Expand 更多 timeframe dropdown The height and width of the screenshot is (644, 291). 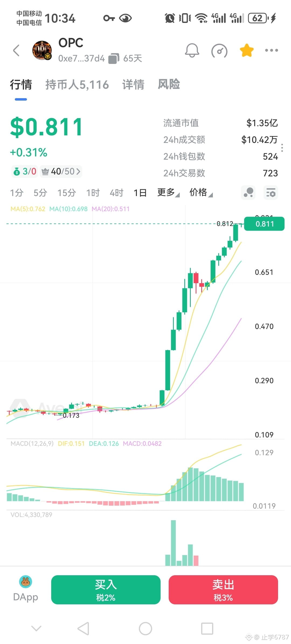(168, 193)
